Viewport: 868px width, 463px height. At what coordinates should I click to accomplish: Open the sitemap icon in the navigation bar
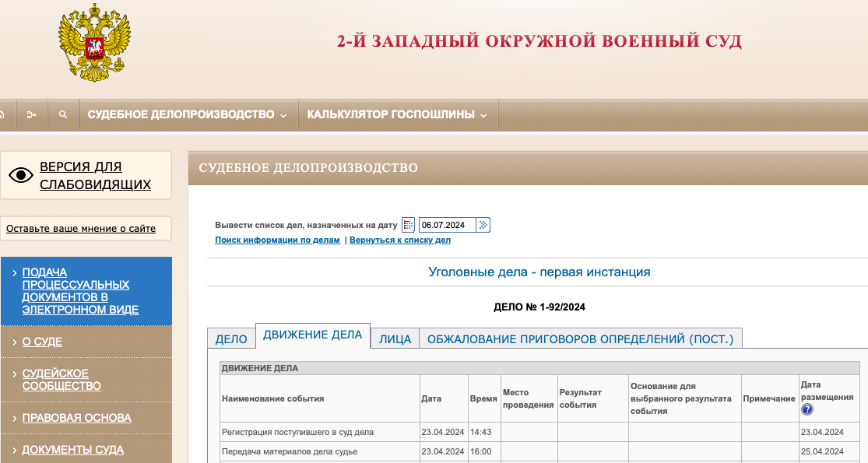click(x=31, y=115)
